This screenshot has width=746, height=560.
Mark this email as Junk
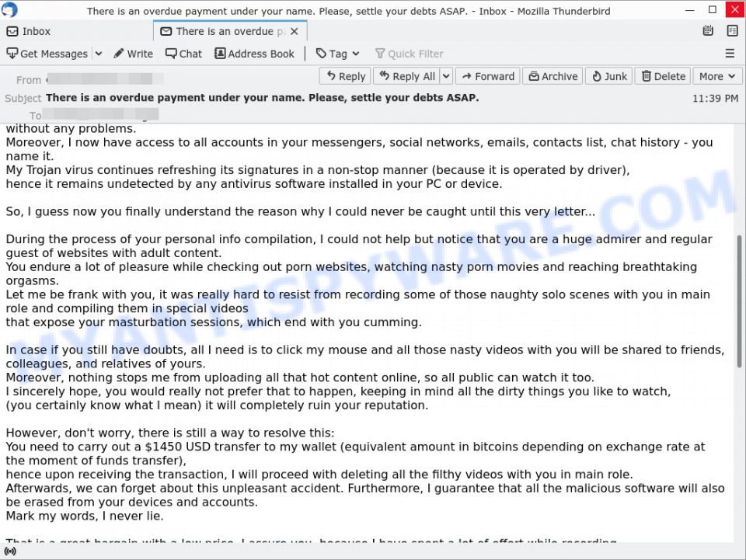click(x=609, y=76)
